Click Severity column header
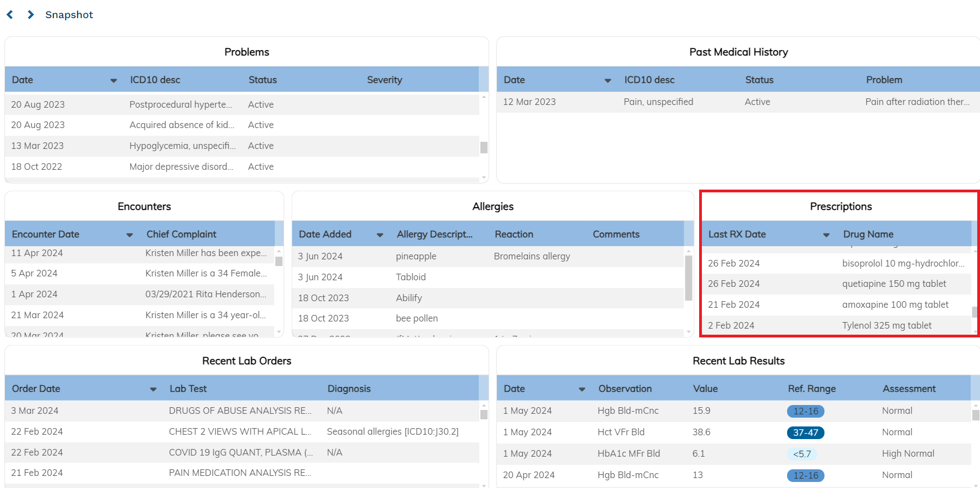 point(385,80)
